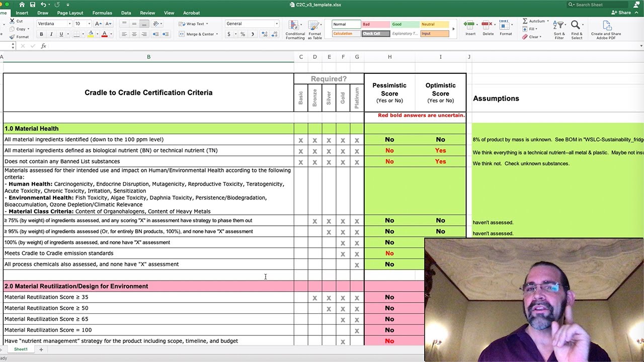Switch to the Insert ribbon tab
Screen dimensions: 644x362
tap(22, 13)
